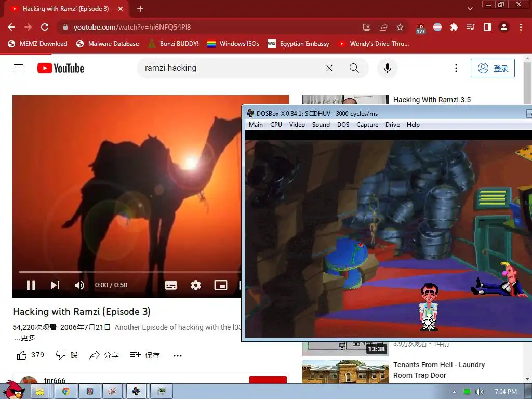Viewport: 532px width, 399px height.
Task: Switch to miniplayer mode
Action: 220,285
